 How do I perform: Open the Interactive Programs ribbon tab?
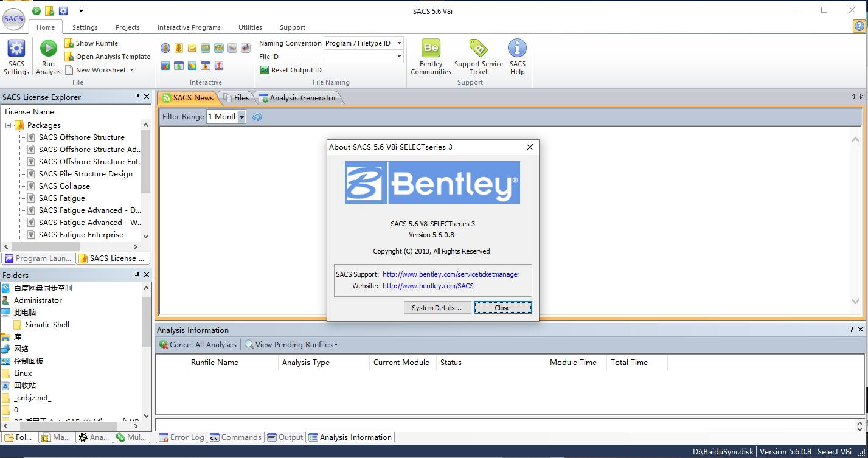point(189,27)
